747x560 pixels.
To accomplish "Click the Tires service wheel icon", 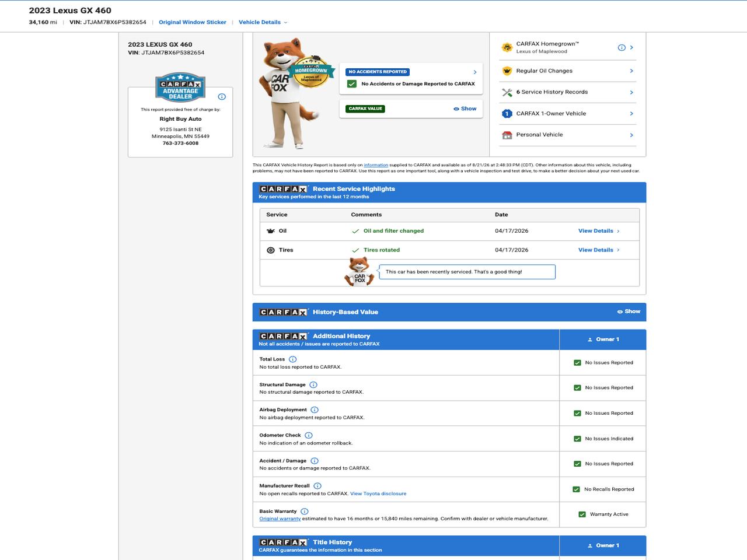I will pyautogui.click(x=271, y=250).
